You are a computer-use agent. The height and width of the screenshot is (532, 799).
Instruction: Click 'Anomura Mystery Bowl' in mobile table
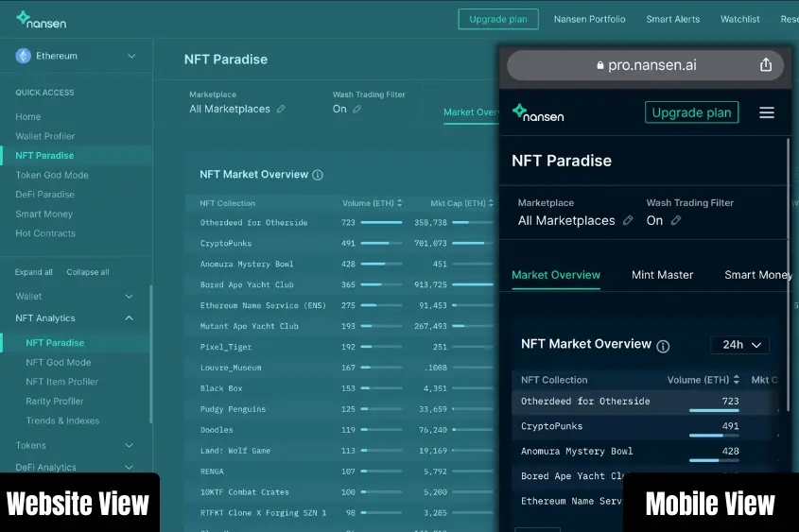click(x=577, y=451)
